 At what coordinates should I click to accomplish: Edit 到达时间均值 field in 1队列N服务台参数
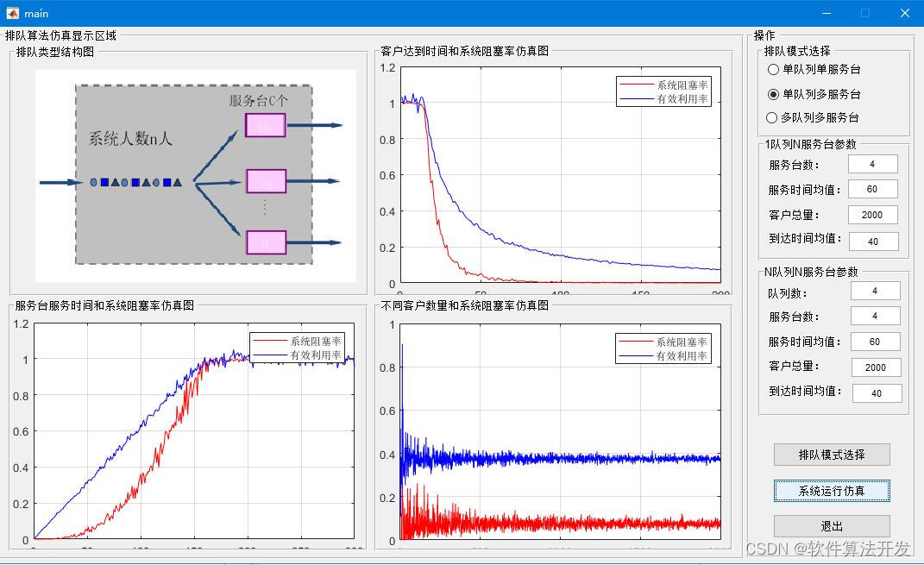tap(874, 242)
